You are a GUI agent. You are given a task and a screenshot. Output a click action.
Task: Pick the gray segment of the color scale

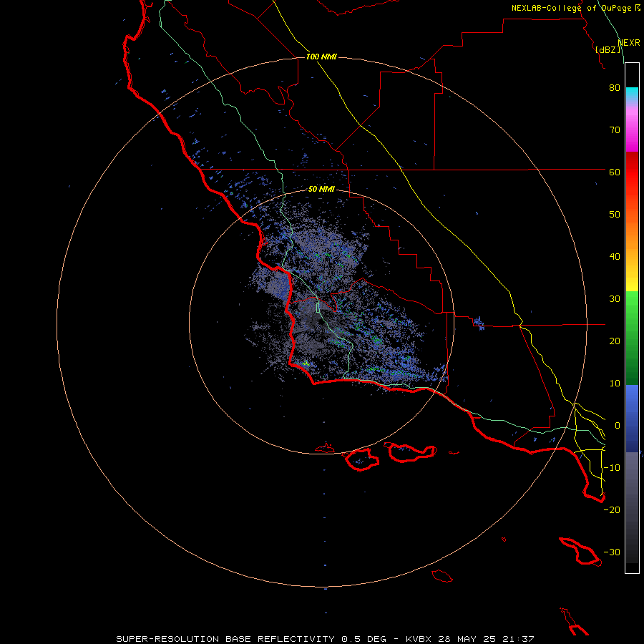(632, 507)
